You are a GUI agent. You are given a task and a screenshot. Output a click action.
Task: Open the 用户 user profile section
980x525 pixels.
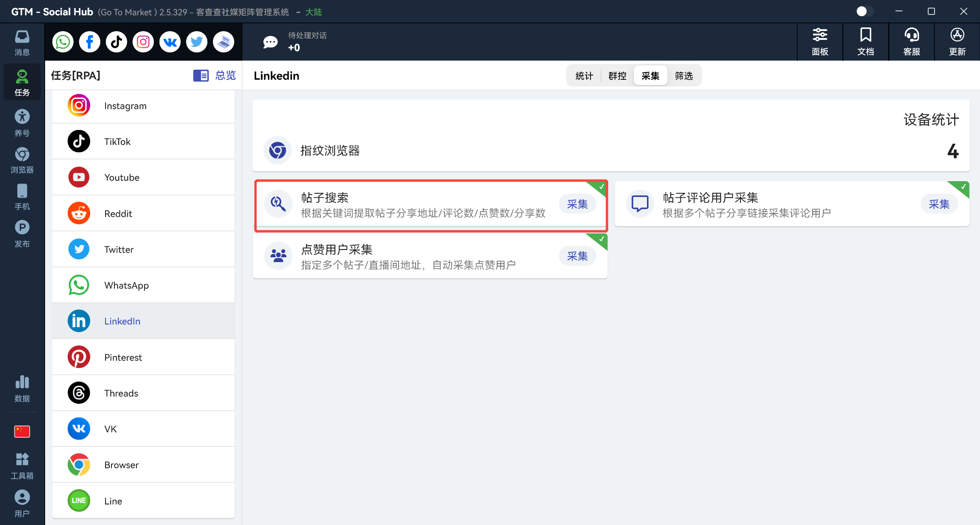click(x=22, y=504)
